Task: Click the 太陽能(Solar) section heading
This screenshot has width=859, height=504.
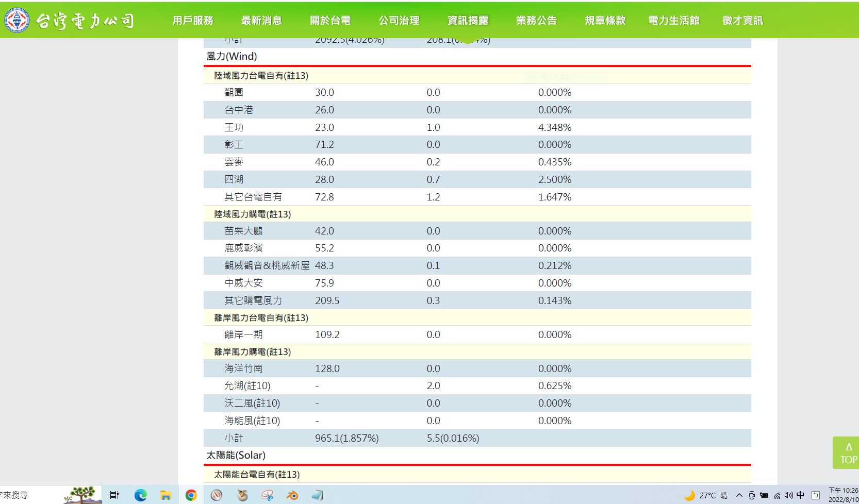Action: (x=236, y=455)
